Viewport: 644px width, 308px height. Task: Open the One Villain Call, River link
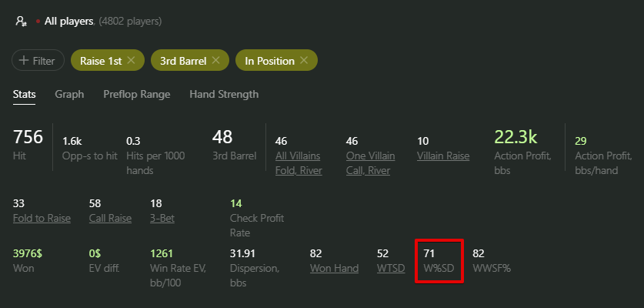pos(370,163)
